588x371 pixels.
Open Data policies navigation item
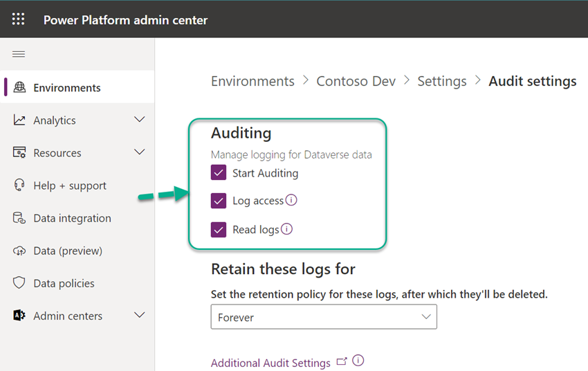[x=77, y=283]
